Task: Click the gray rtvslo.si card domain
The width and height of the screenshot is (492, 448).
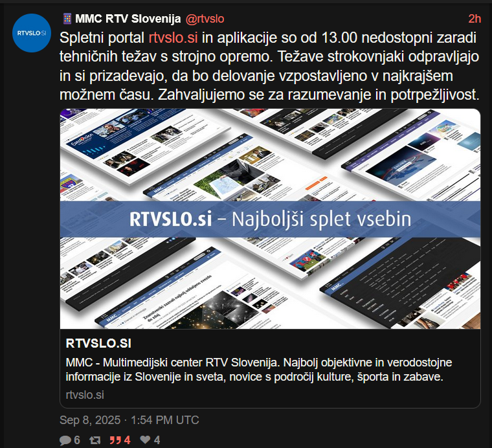Action: (85, 395)
